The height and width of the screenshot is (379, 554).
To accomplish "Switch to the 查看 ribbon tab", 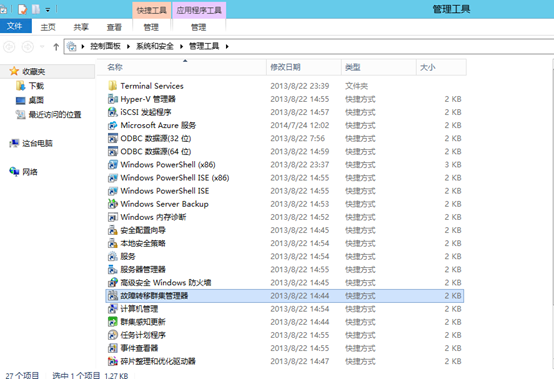I will (x=114, y=27).
